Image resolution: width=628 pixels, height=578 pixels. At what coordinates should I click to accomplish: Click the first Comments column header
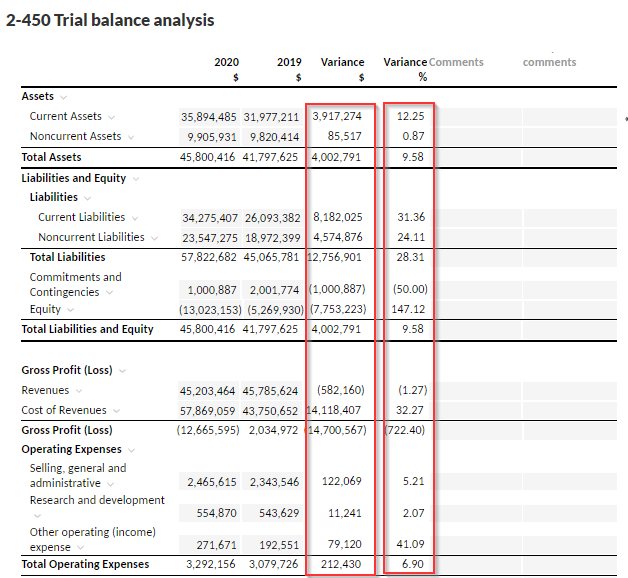point(456,62)
